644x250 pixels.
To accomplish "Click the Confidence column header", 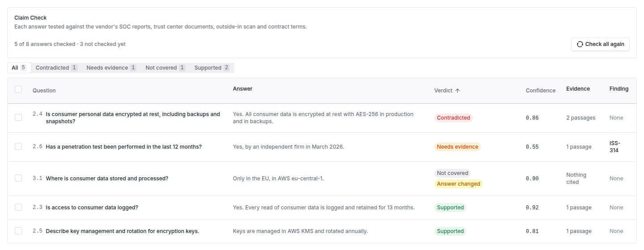I will pyautogui.click(x=541, y=91).
